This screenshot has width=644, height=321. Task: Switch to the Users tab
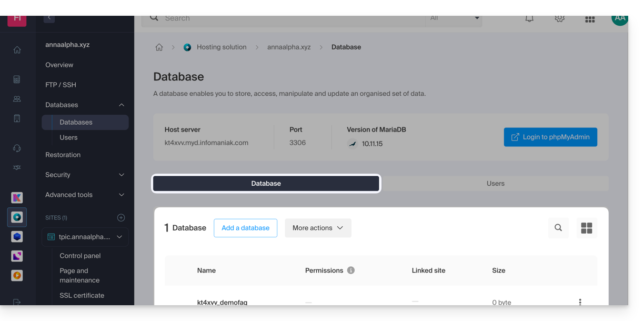[x=495, y=184]
